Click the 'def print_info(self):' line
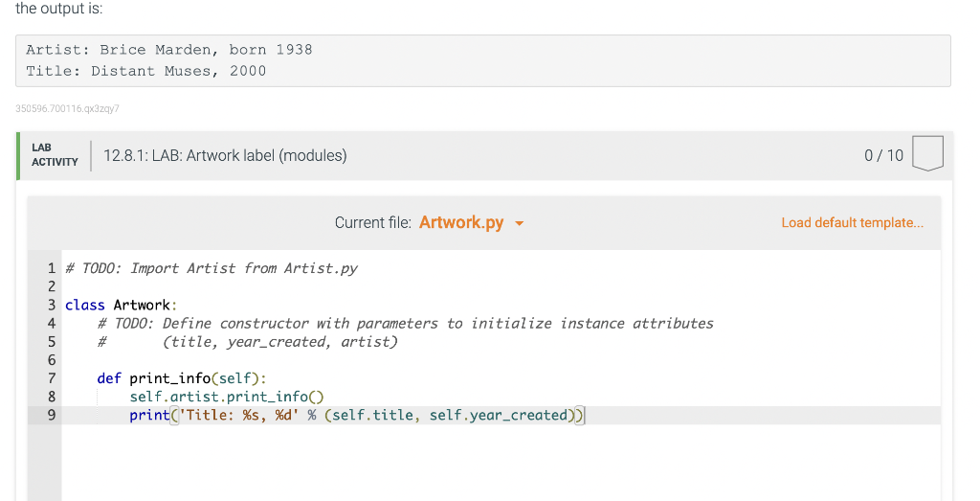The height and width of the screenshot is (501, 980). point(182,378)
